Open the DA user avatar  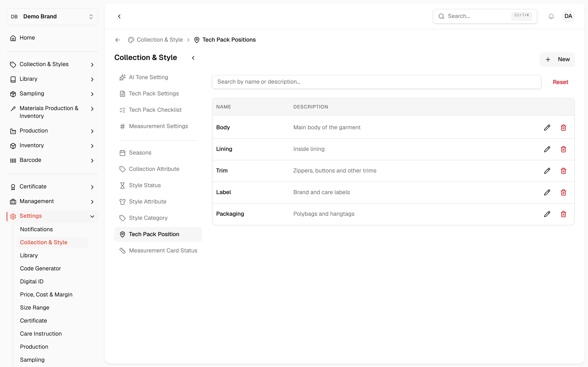coord(568,16)
